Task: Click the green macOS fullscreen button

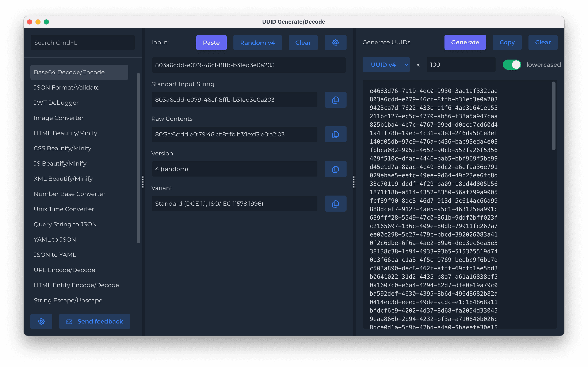Action: pyautogui.click(x=46, y=22)
